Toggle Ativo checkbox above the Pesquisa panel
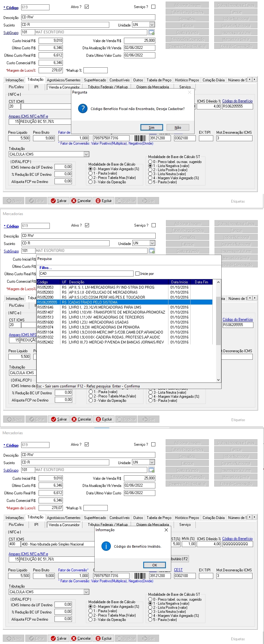This screenshot has height=644, width=264. tap(87, 225)
